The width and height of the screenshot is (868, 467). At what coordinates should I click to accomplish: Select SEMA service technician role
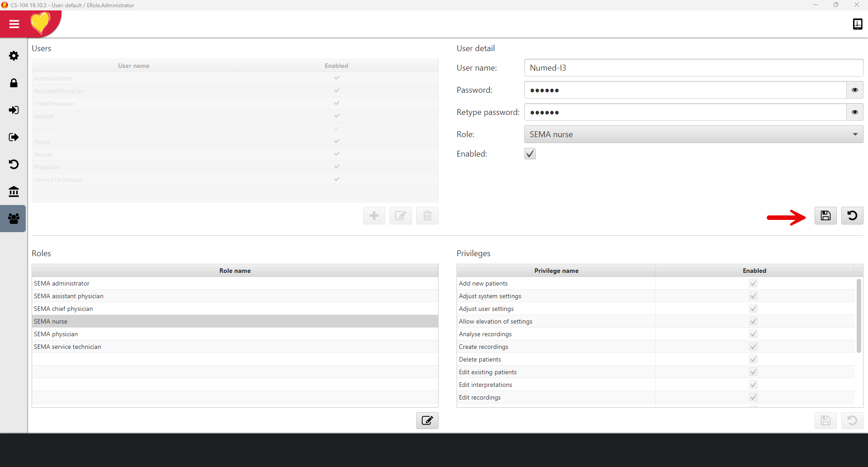[x=67, y=347]
